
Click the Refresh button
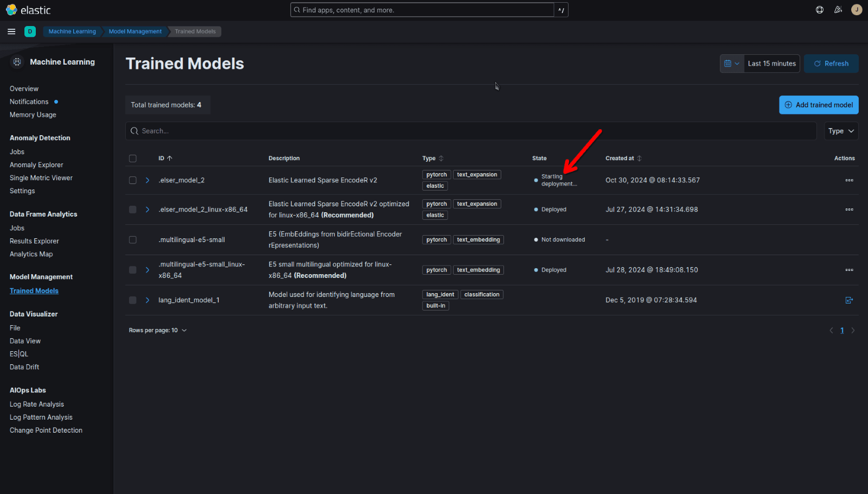click(831, 63)
